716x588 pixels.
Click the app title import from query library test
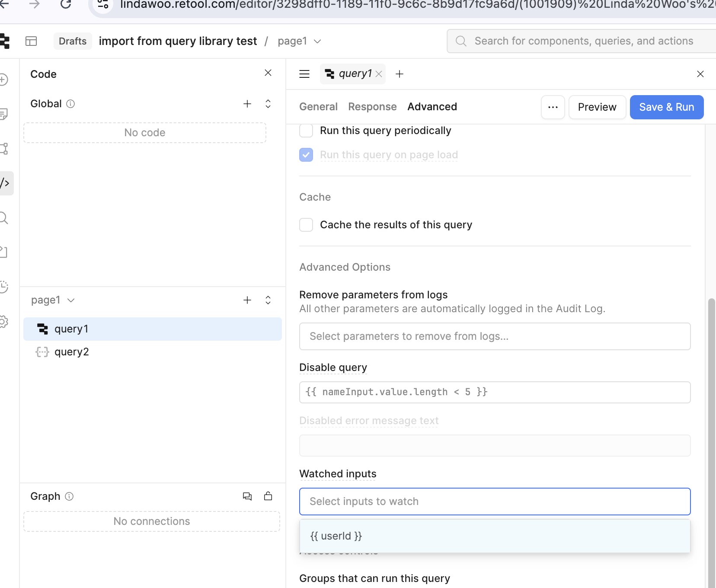point(178,41)
